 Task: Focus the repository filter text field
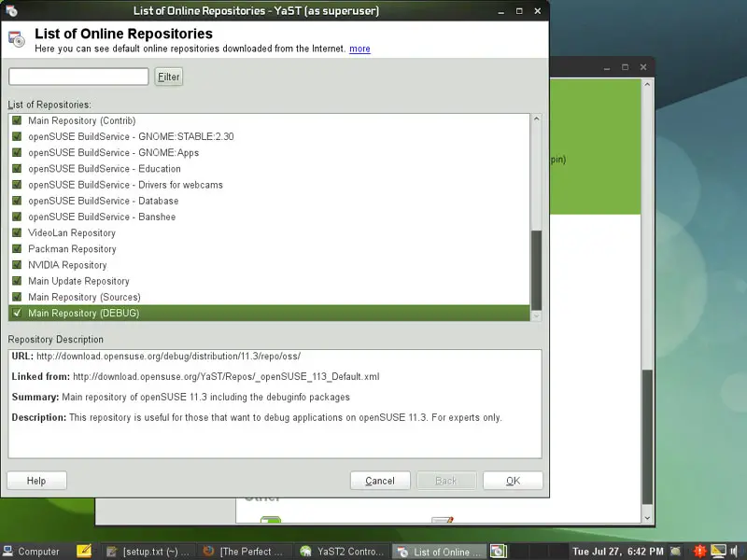[78, 77]
